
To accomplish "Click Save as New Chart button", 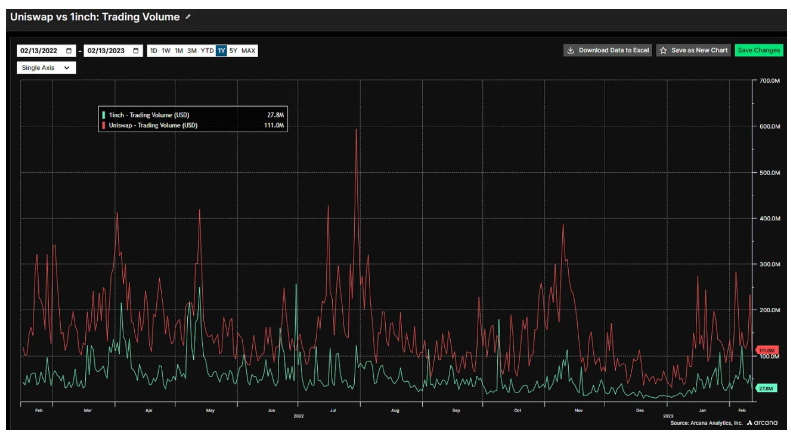I will click(694, 50).
